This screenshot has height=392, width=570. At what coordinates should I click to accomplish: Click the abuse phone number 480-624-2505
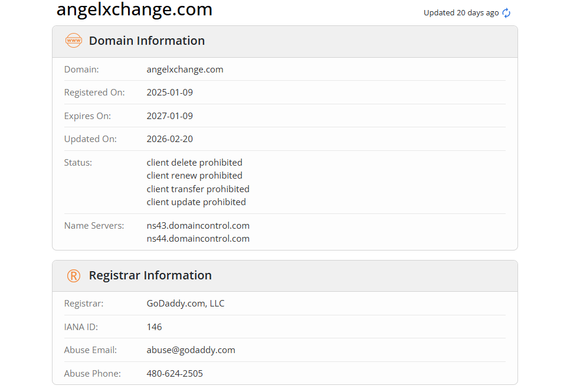point(175,374)
